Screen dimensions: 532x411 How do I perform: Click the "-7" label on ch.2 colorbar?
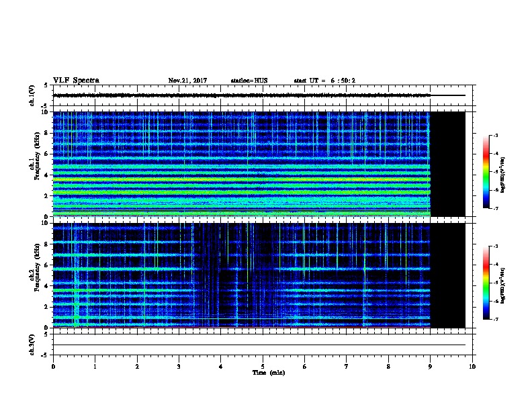495,320
